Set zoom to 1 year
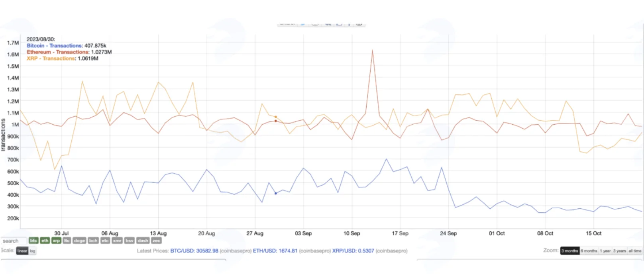 605,251
